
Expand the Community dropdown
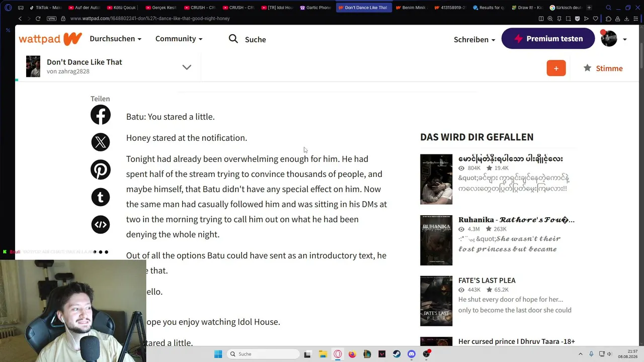pos(179,39)
